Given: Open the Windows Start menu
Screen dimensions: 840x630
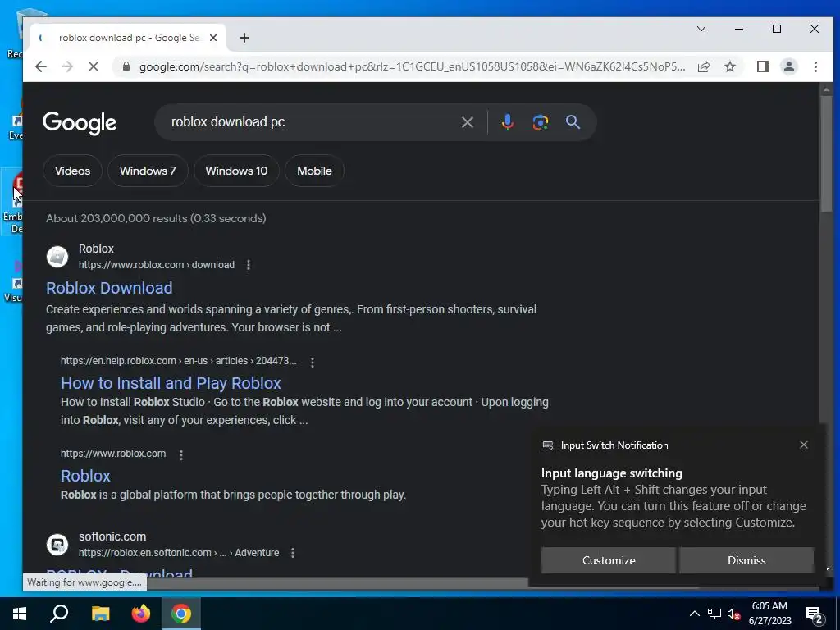Looking at the screenshot, I should click(x=20, y=614).
